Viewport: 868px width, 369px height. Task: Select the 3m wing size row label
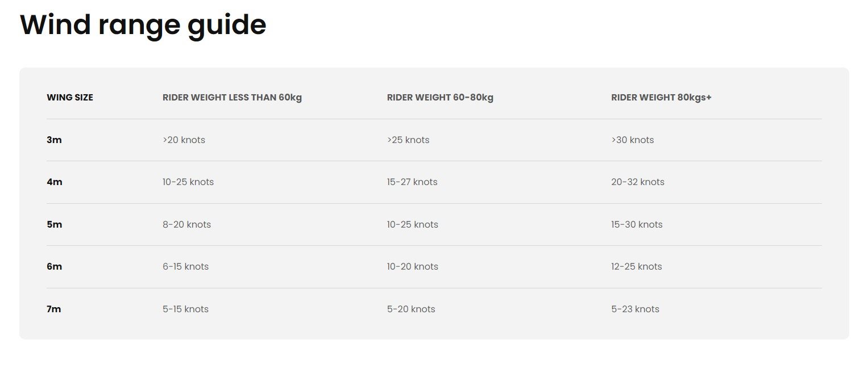click(x=54, y=140)
